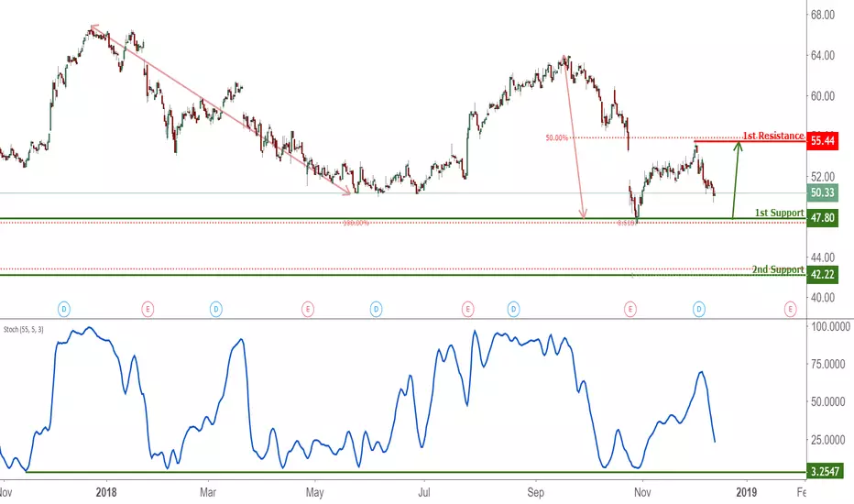Click the dividend marker before September

tap(513, 310)
